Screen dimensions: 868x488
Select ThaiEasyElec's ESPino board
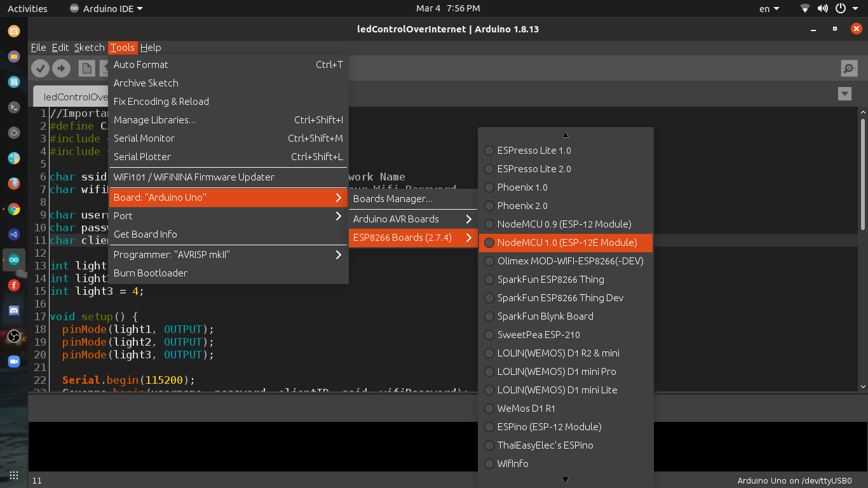pyautogui.click(x=566, y=445)
